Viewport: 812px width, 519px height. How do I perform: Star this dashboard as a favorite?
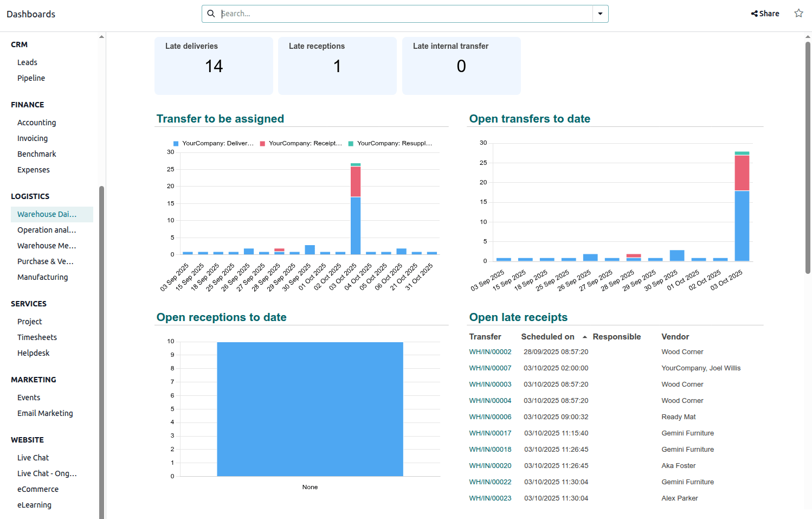(x=798, y=13)
